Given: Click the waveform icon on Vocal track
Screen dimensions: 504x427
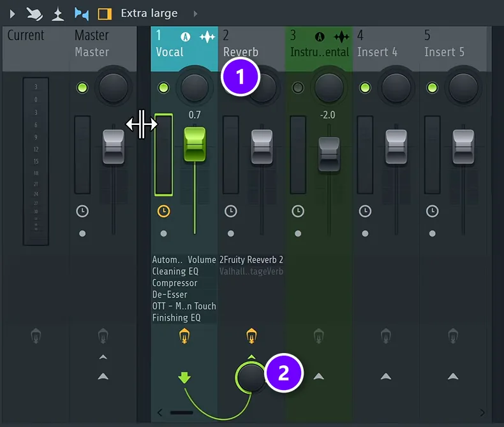Looking at the screenshot, I should tap(207, 37).
